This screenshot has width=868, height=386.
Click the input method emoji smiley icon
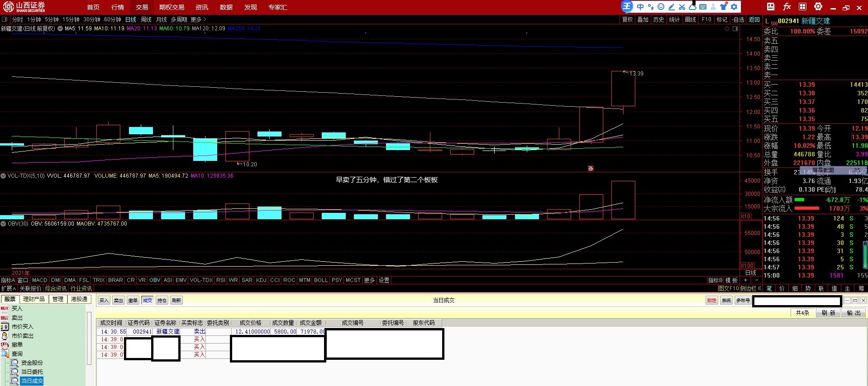point(661,7)
